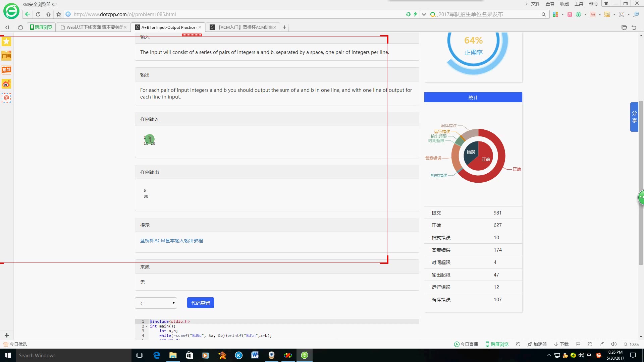The image size is (644, 362).
Task: Open a new tab with the plus button
Action: tap(284, 27)
